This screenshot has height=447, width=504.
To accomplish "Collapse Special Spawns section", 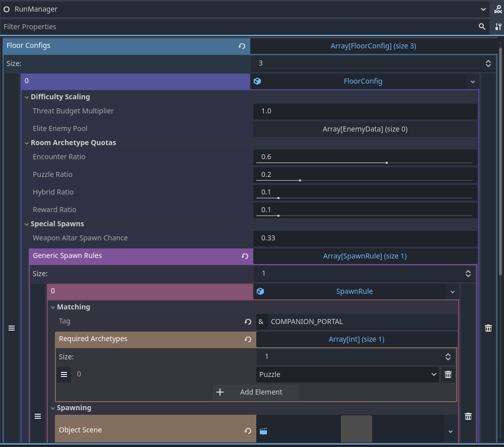I will [27, 224].
